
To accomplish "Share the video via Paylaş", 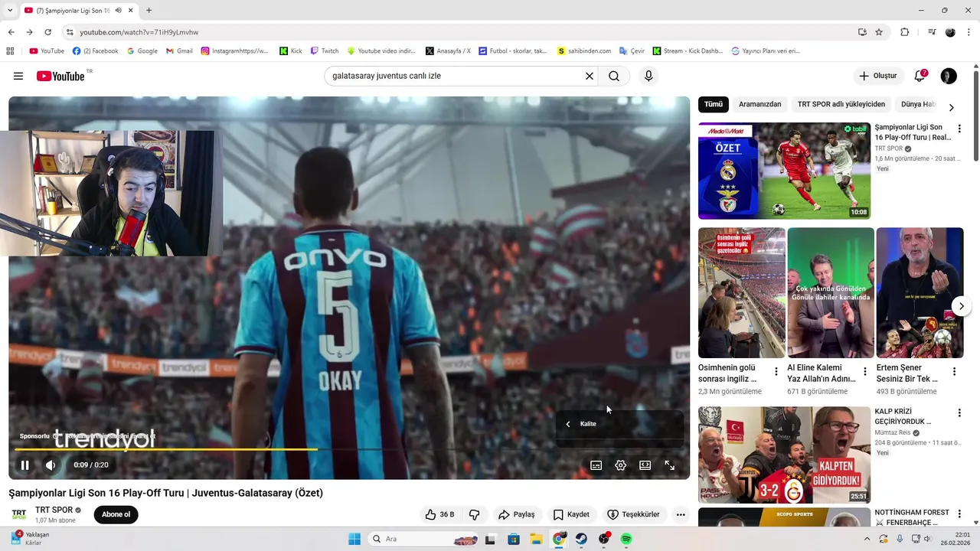I will tap(517, 514).
